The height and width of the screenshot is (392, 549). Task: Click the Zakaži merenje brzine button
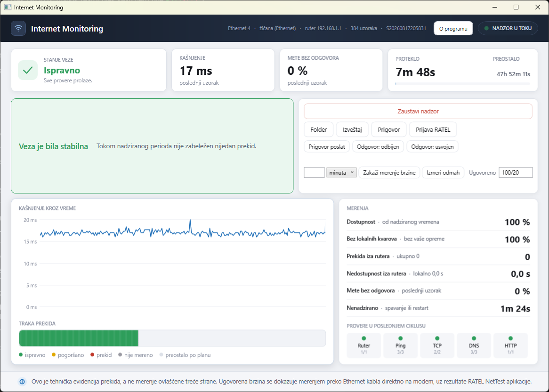[389, 173]
